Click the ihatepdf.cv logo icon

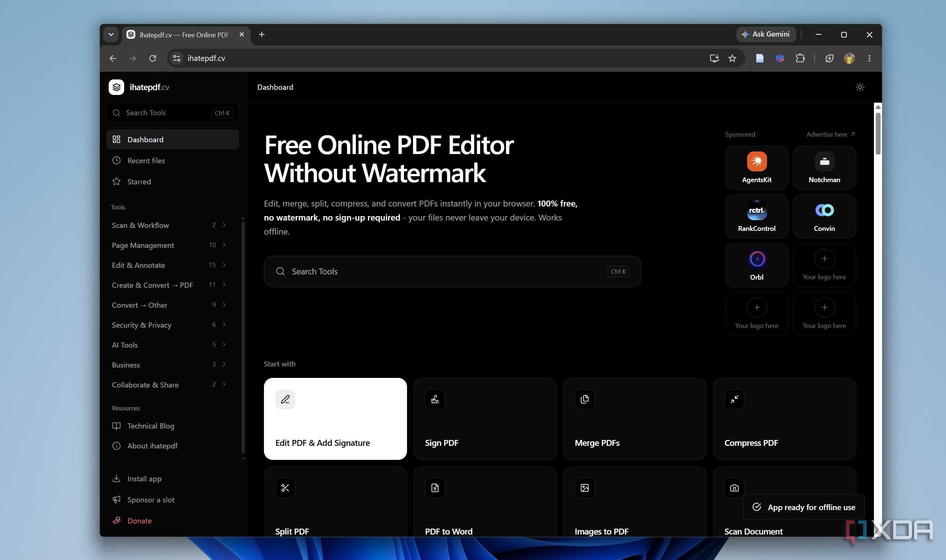pyautogui.click(x=116, y=87)
